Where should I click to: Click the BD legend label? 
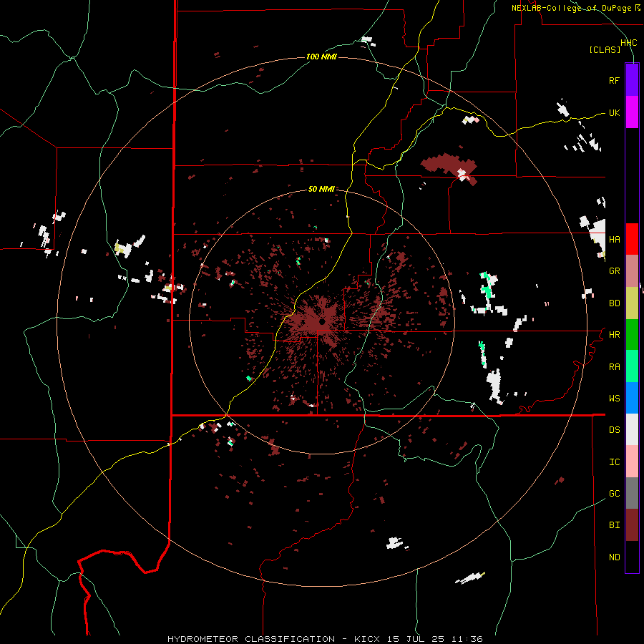tap(614, 303)
